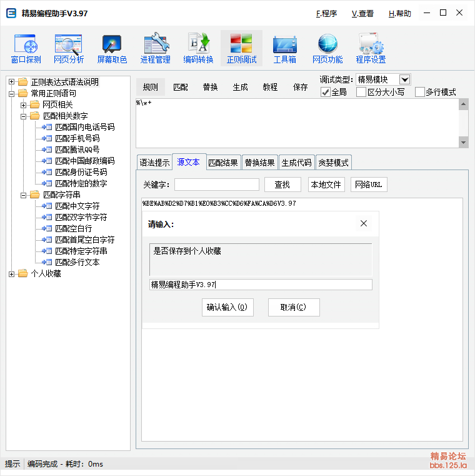
Task: Click the icon beside 匹配多行文本
Action: [x=47, y=262]
